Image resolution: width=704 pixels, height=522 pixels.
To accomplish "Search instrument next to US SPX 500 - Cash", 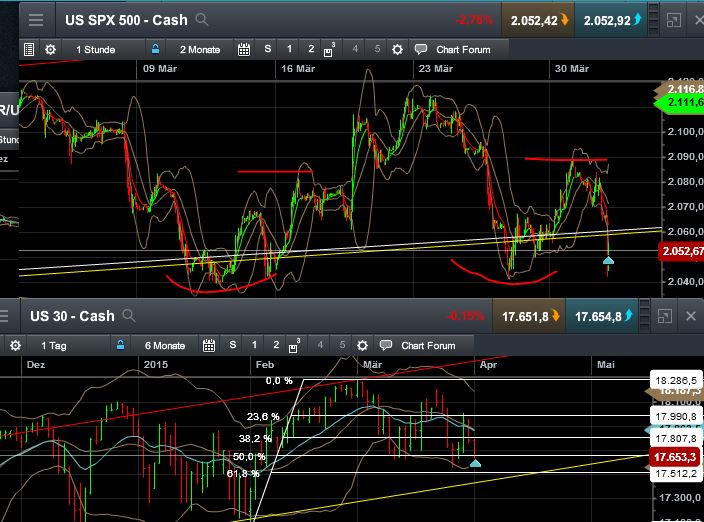I will click(202, 20).
